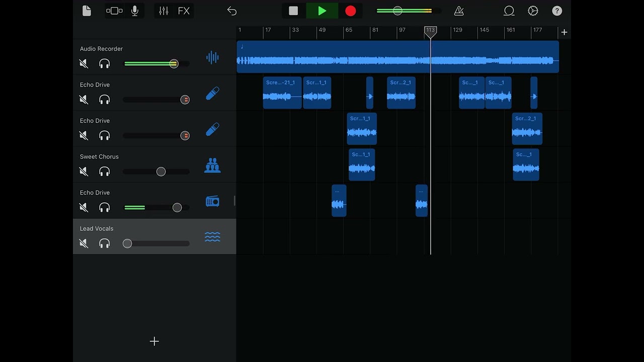Undo the last action
This screenshot has height=362, width=644.
point(231,11)
